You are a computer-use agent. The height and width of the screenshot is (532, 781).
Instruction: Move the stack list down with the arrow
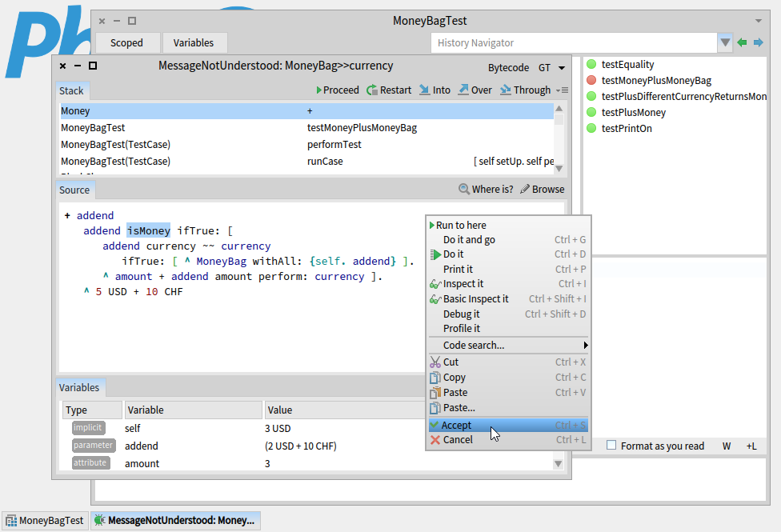[559, 168]
